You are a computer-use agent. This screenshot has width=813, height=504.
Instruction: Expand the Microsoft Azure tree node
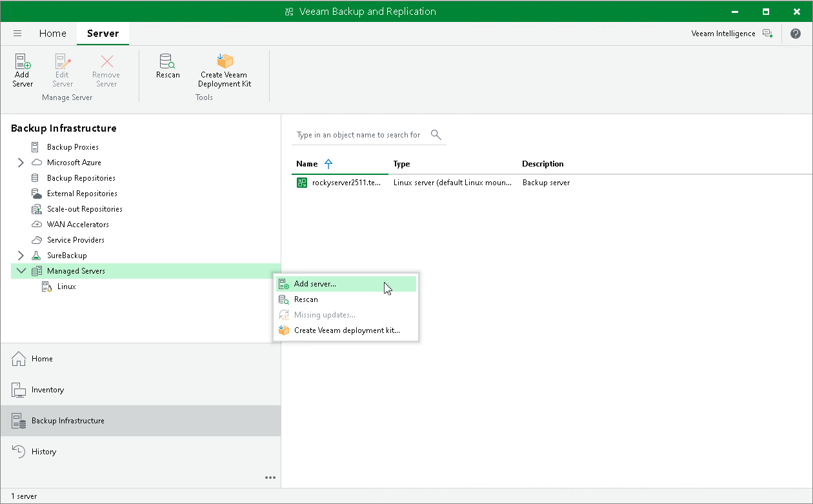tap(21, 163)
